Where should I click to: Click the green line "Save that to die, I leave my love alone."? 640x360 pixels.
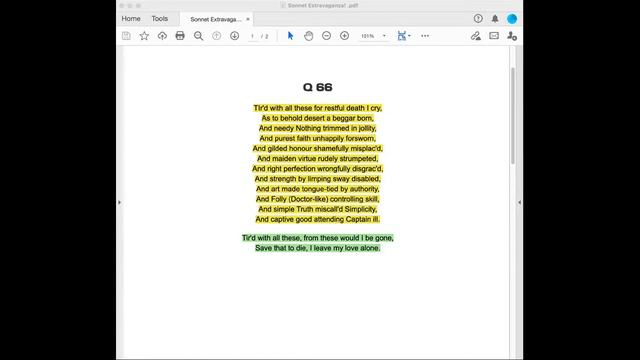pos(318,248)
